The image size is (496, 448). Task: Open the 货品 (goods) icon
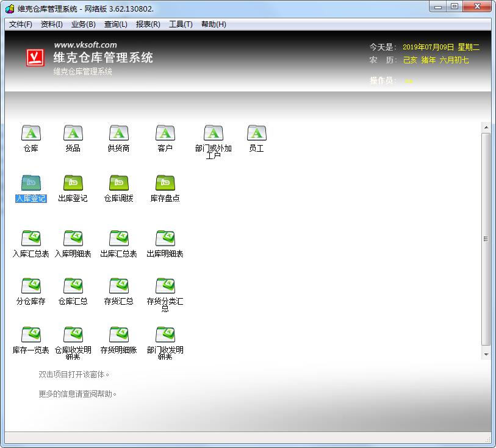click(73, 133)
